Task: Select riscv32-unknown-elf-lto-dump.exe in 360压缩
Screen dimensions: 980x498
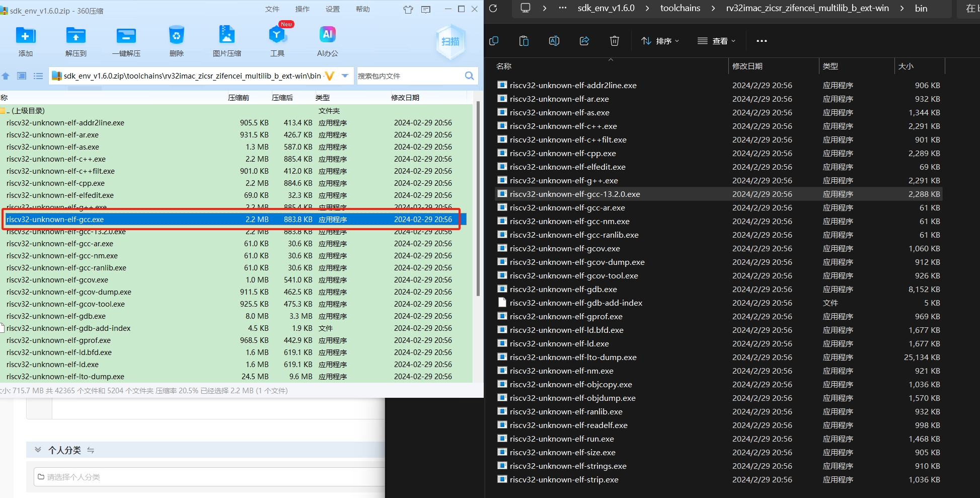Action: (x=236, y=377)
